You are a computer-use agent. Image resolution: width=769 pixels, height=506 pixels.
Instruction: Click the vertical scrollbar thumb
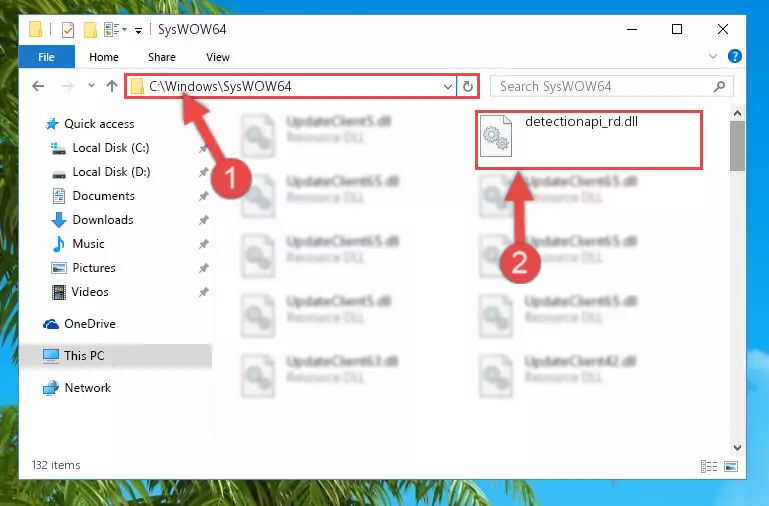coord(737,146)
